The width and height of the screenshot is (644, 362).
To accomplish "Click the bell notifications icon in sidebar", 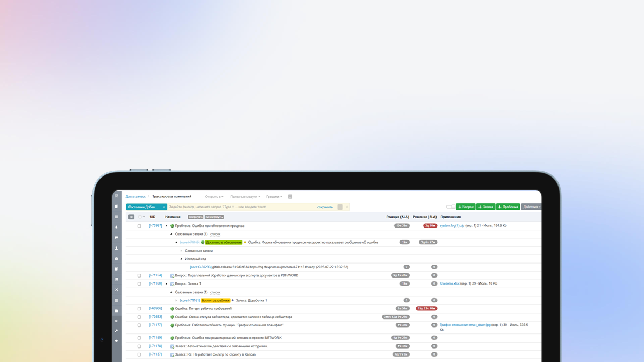I will (116, 228).
